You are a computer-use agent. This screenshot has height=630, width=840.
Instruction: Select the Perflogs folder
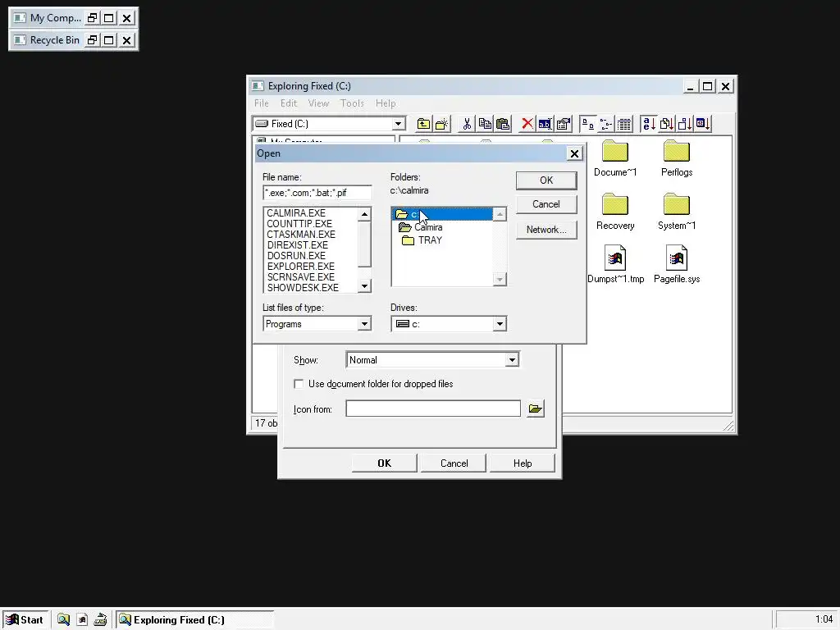click(677, 158)
